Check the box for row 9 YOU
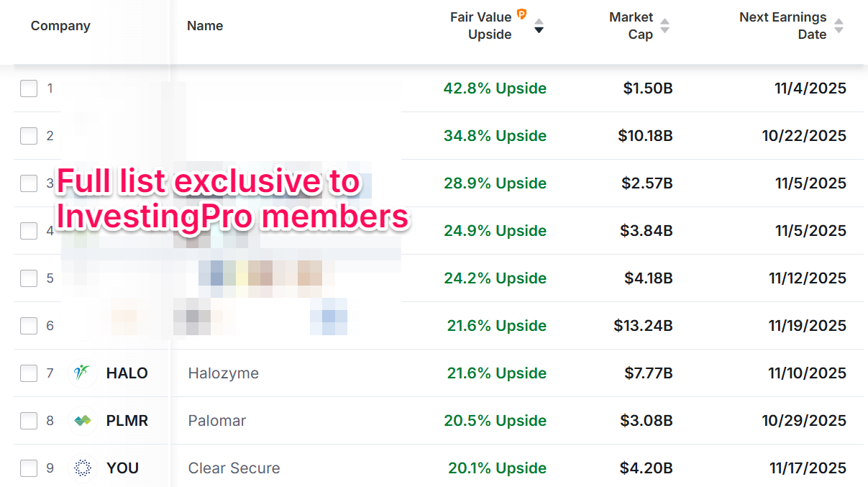868x487 pixels. (29, 468)
